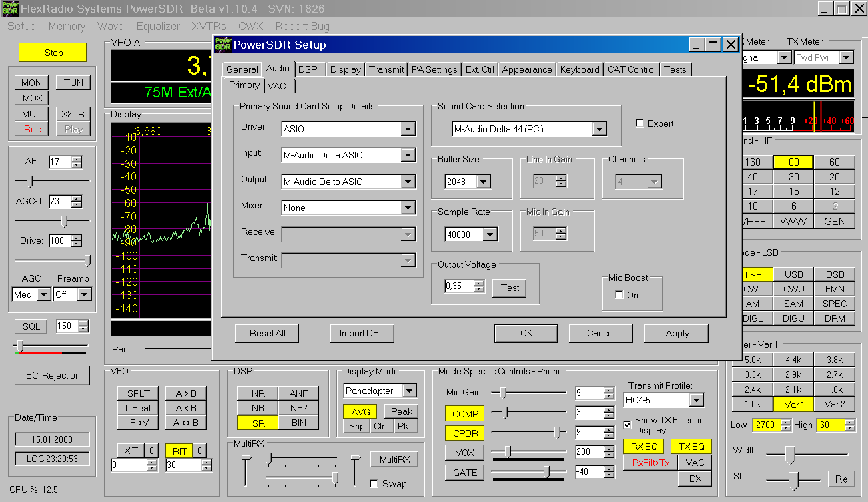The width and height of the screenshot is (868, 502).
Task: Increase the Buffer Size dropdown selection
Action: point(483,182)
